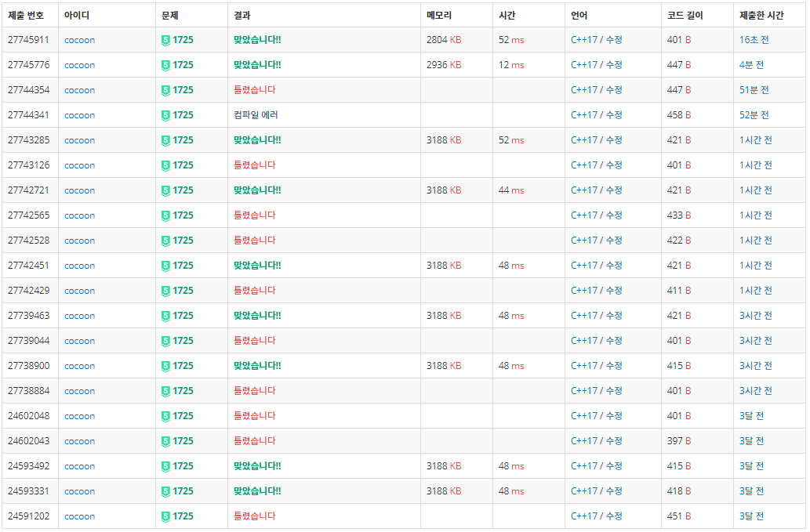This screenshot has height=532, width=810.
Task: Click the '결과' column header
Action: click(242, 16)
